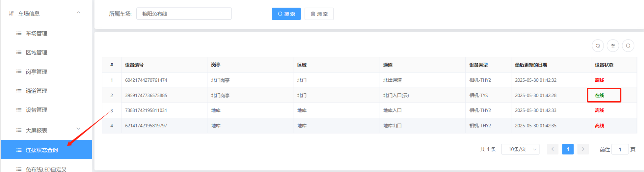Click device number 62141742195819797
This screenshot has width=644, height=172.
146,126
